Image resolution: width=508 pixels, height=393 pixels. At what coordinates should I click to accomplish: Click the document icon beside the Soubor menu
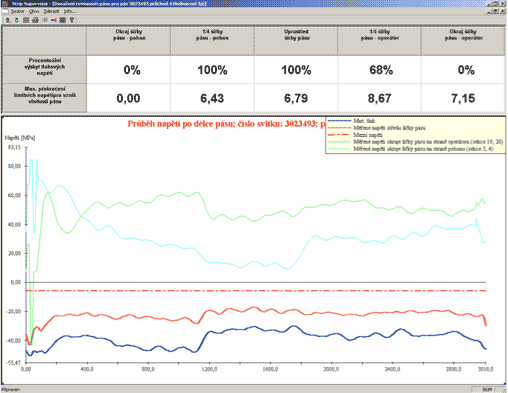5,11
